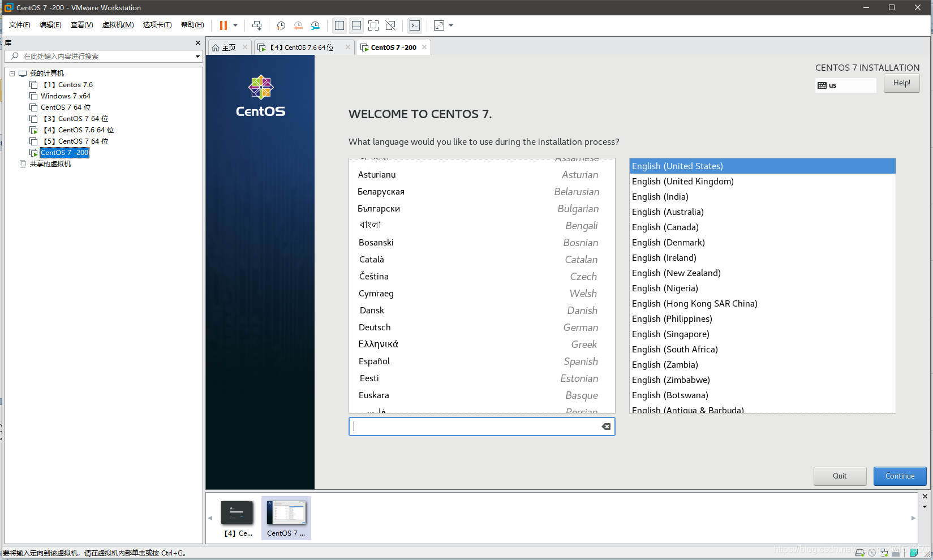
Task: Open the 虚拟机(M) menu
Action: point(118,25)
